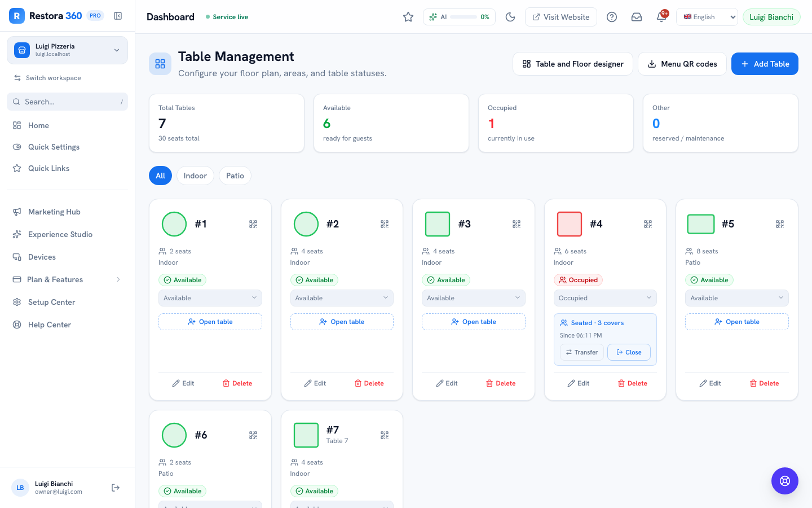812x508 pixels.
Task: Open QR code for table #6
Action: pyautogui.click(x=253, y=435)
